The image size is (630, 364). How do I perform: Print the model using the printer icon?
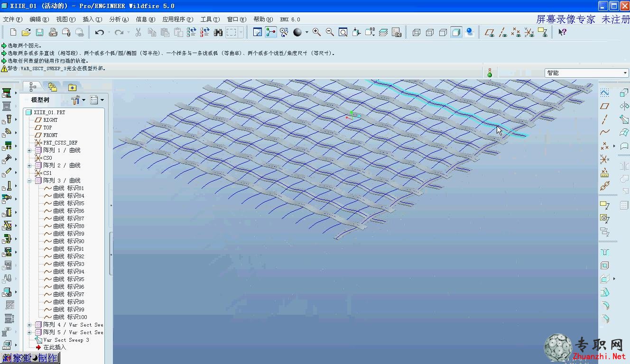tap(53, 32)
